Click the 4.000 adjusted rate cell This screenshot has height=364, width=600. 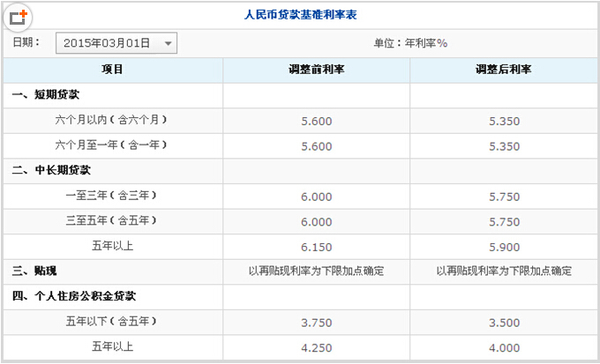(504, 348)
